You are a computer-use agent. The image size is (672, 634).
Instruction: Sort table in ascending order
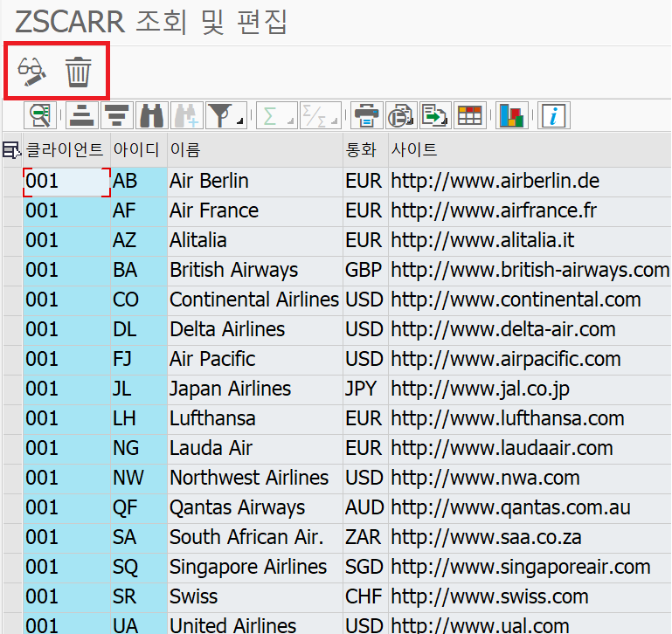(82, 115)
